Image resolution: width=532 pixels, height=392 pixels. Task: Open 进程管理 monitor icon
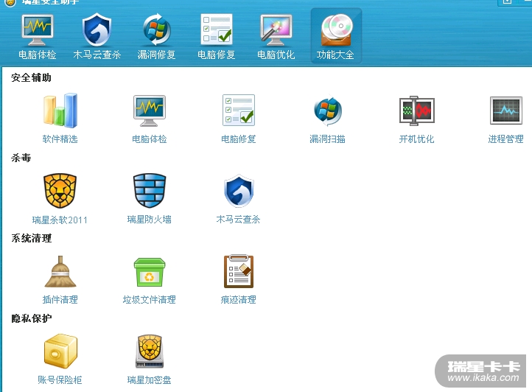click(x=506, y=111)
